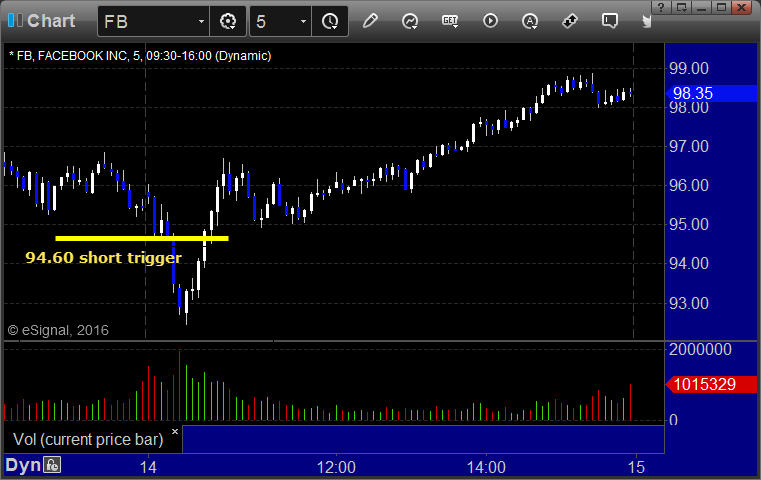This screenshot has width=761, height=480.
Task: Open the studies chart-line icon
Action: [410, 21]
